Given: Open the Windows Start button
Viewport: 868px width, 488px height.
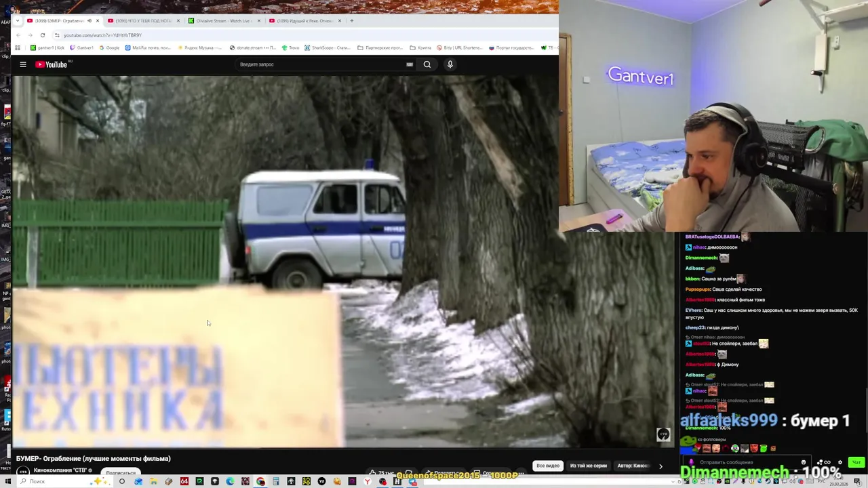Looking at the screenshot, I should [x=7, y=481].
